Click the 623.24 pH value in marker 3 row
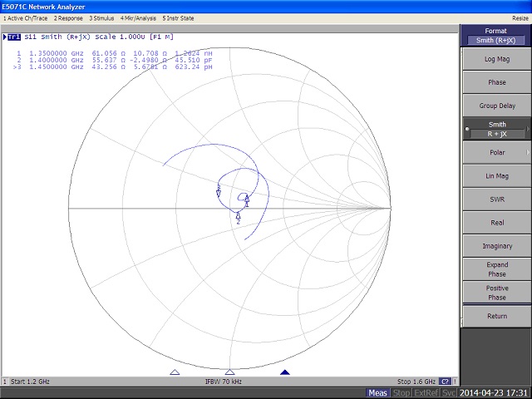 pyautogui.click(x=194, y=67)
